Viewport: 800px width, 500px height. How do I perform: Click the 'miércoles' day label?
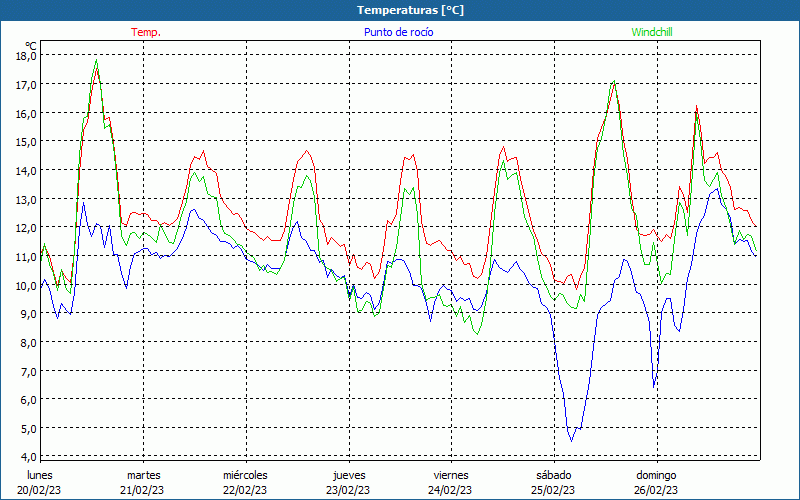[x=245, y=475]
